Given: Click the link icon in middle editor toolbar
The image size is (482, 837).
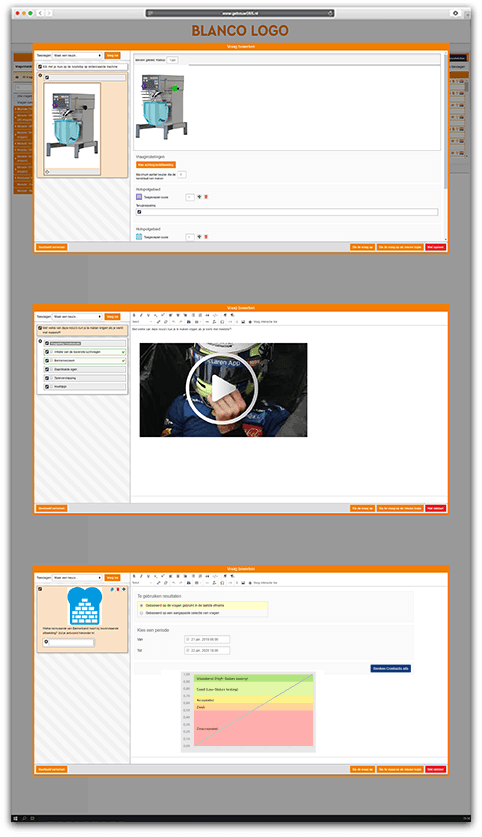Looking at the screenshot, I should coord(159,322).
